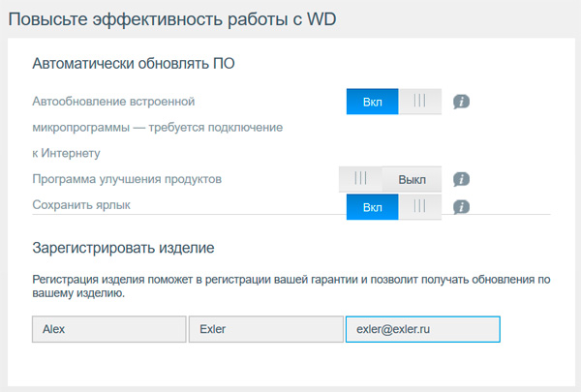
Task: Focus the email field exler@exler.ru
Action: click(422, 329)
